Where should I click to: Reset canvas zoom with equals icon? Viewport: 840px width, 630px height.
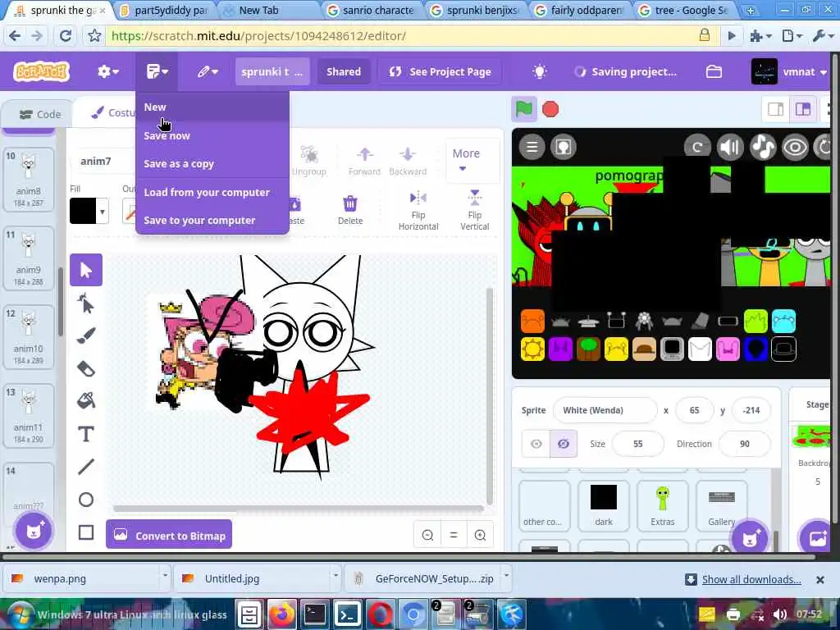click(453, 535)
